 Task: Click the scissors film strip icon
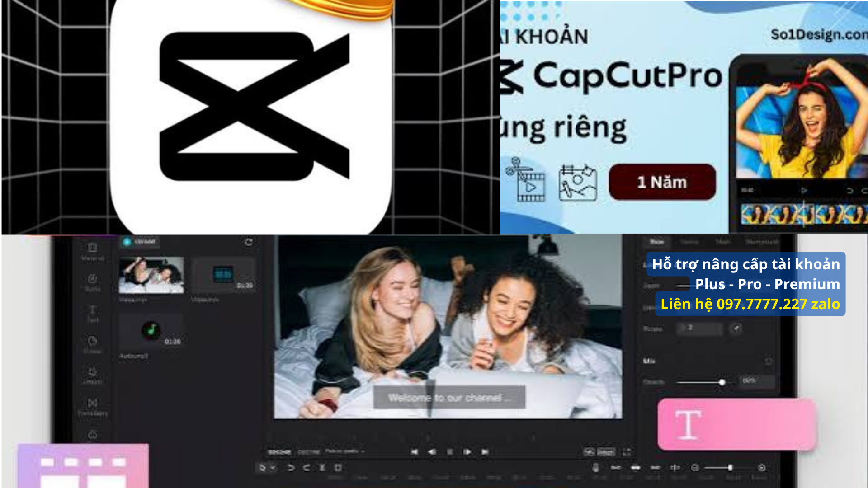[526, 179]
